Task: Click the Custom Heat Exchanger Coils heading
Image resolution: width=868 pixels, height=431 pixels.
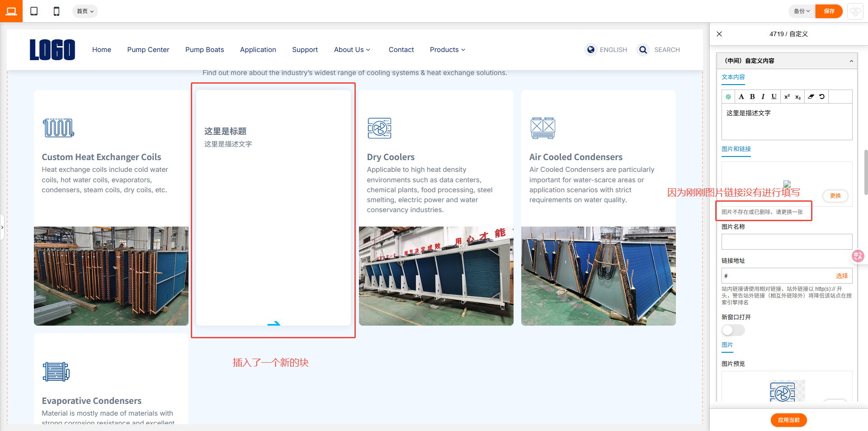Action: point(102,157)
